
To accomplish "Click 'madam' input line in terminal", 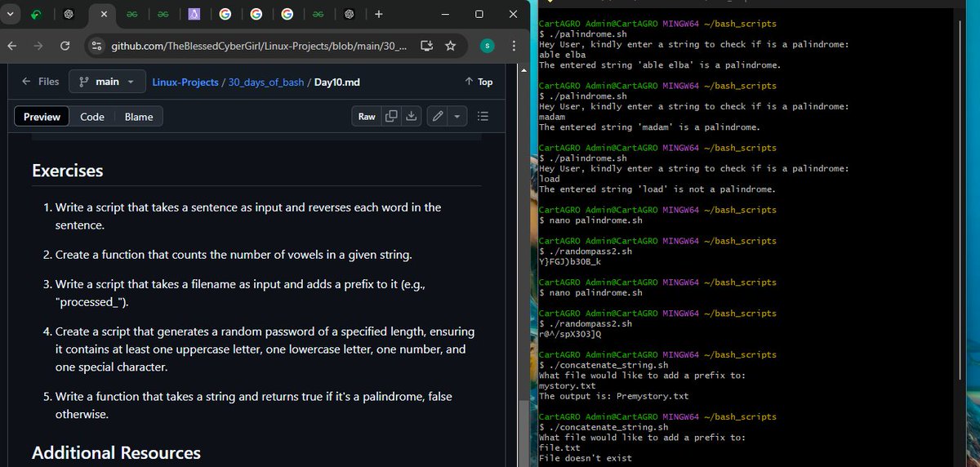I will 552,117.
